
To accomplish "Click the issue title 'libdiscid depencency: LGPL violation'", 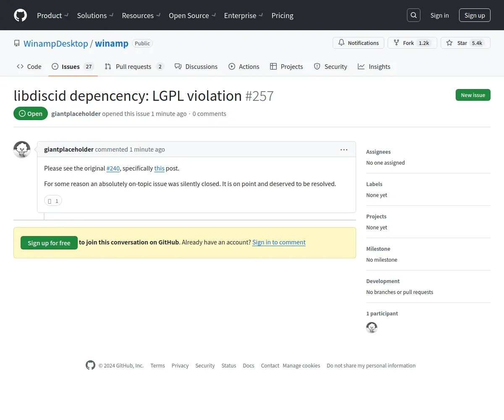I will (128, 96).
